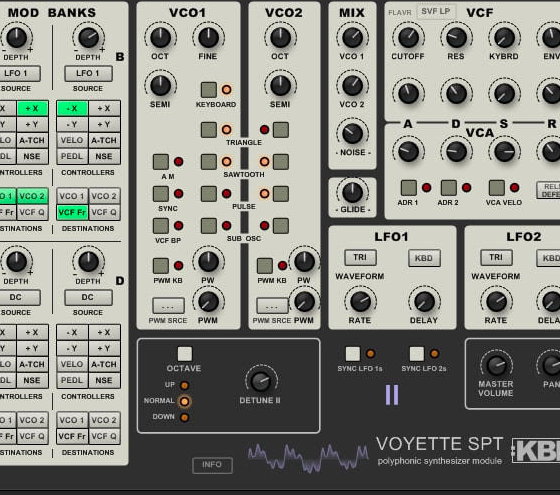Toggle the VCO2 SAWTOOTH waveform switch

coord(281,162)
